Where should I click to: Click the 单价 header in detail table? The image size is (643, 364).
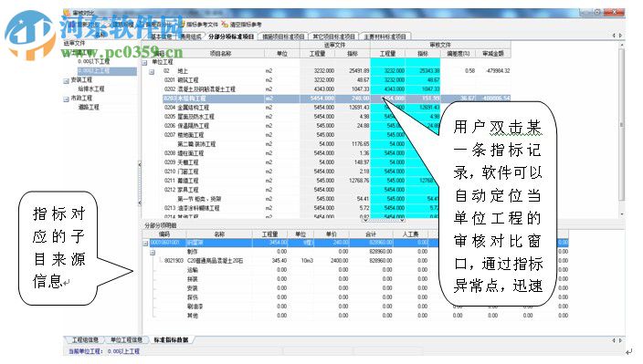[332, 234]
